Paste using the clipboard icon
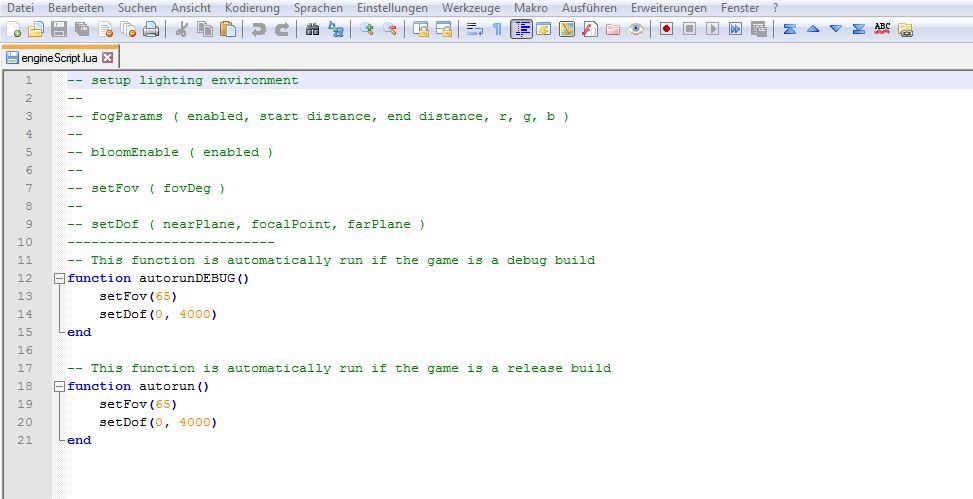973x499 pixels. point(228,29)
